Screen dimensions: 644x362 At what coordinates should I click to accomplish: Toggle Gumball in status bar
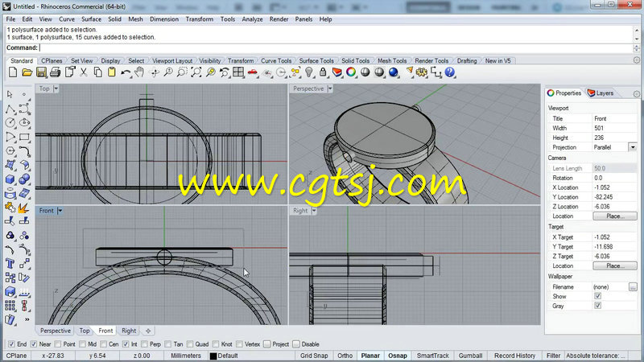coord(470,356)
